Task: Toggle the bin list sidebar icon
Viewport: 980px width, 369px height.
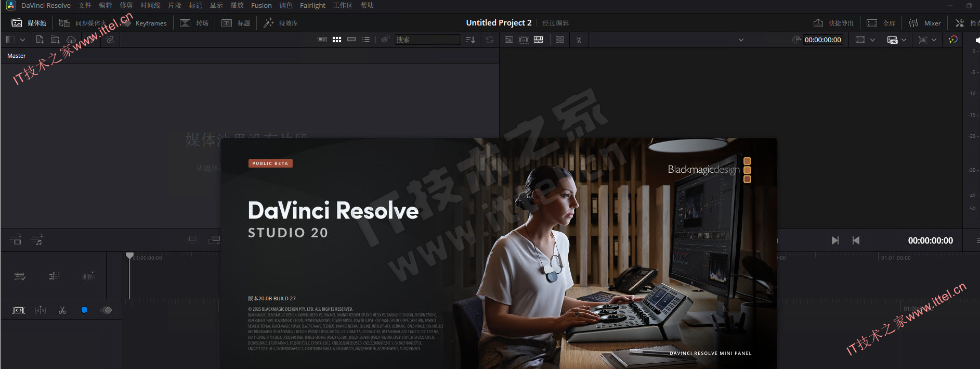Action: (x=10, y=40)
